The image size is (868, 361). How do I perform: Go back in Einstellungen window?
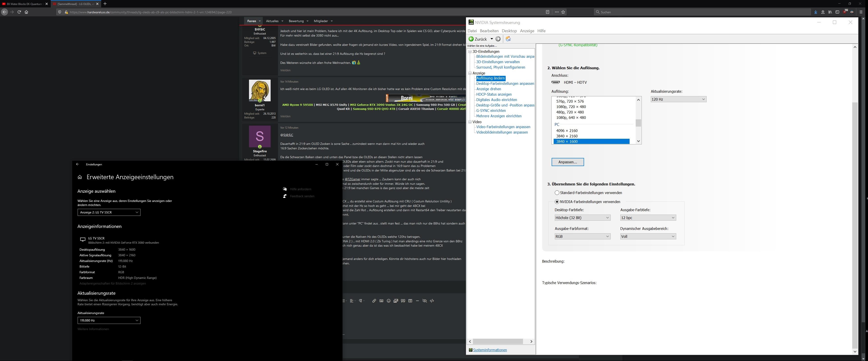[x=78, y=164]
